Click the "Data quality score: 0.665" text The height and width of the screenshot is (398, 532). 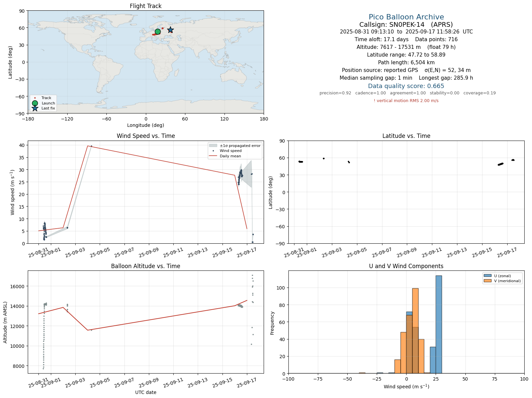click(406, 86)
